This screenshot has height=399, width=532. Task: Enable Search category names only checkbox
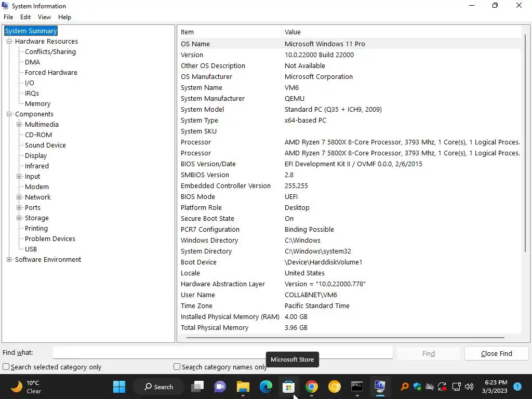click(177, 367)
